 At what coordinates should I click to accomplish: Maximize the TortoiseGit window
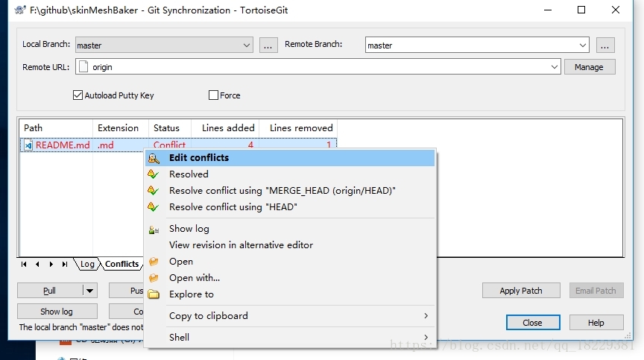[581, 10]
